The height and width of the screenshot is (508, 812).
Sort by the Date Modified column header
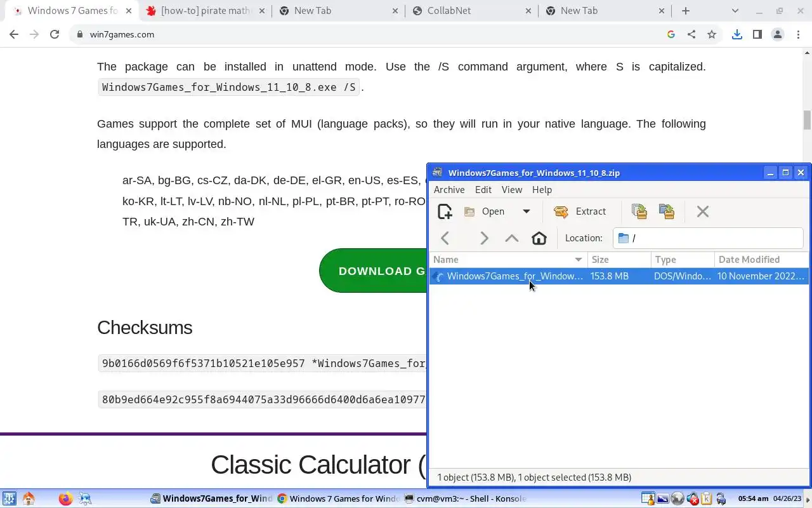click(761, 260)
